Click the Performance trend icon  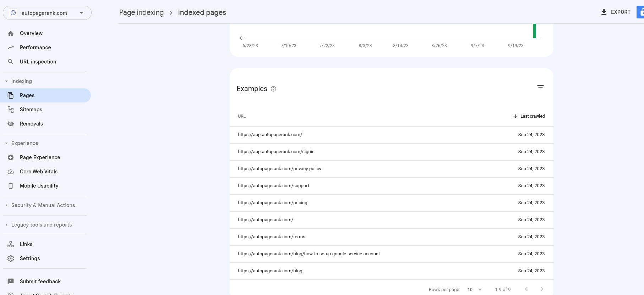11,48
